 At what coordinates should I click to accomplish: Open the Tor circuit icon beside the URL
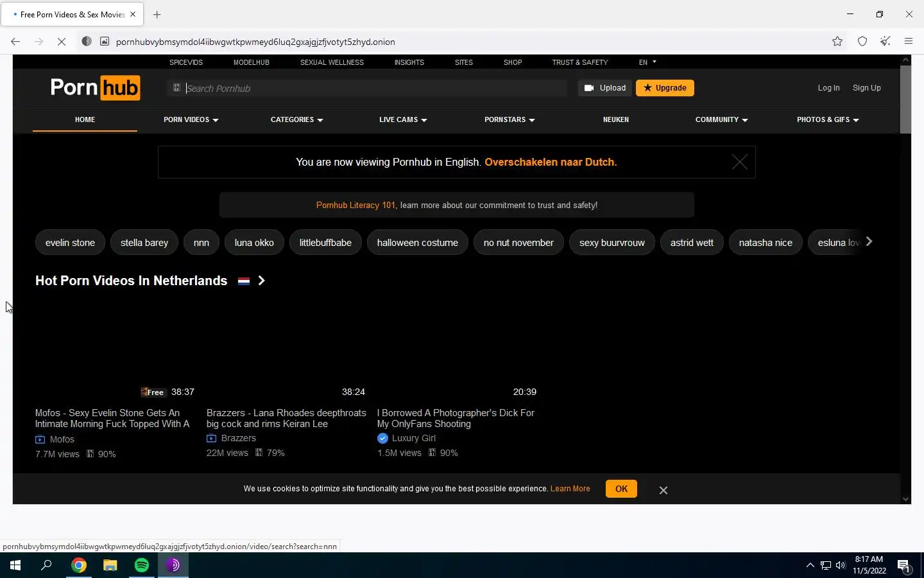pos(87,42)
